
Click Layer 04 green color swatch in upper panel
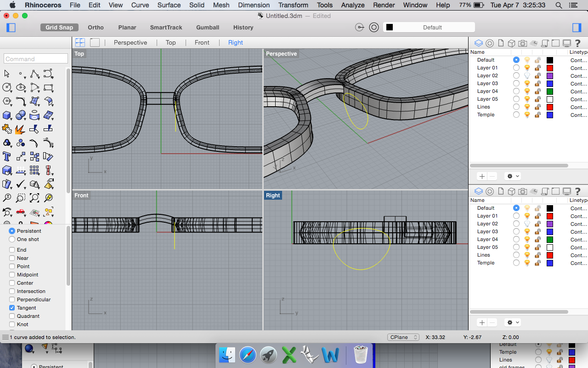click(x=549, y=91)
